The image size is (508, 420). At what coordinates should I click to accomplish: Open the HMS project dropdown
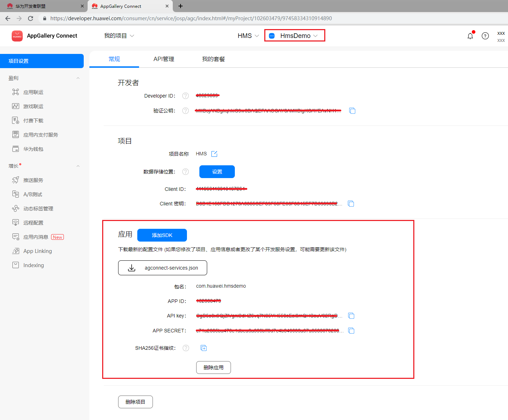pos(248,36)
